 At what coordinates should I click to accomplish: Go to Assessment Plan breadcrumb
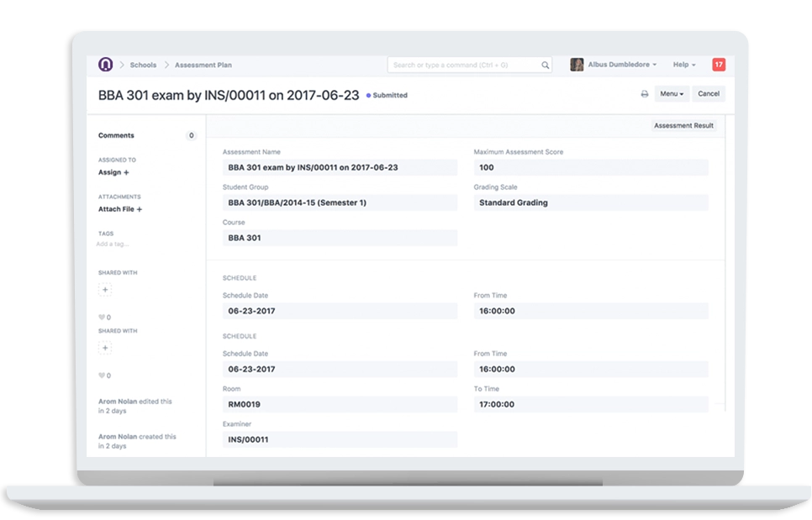coord(203,65)
